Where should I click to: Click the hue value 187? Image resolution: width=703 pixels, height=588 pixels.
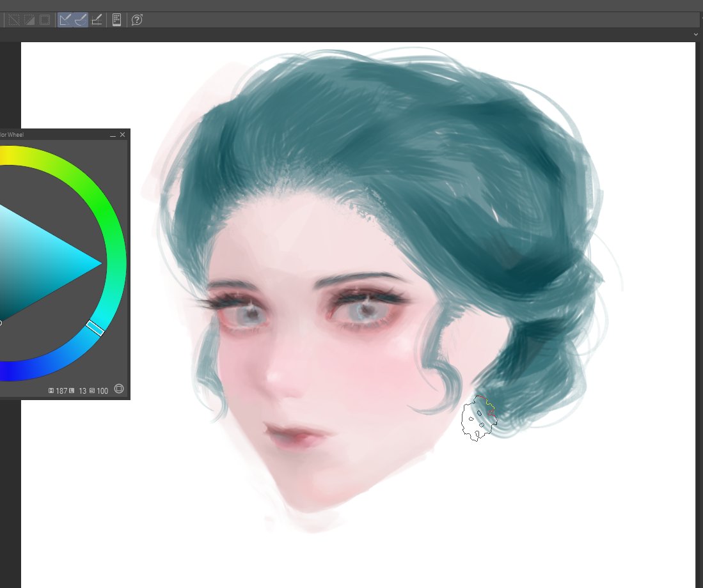coord(61,391)
